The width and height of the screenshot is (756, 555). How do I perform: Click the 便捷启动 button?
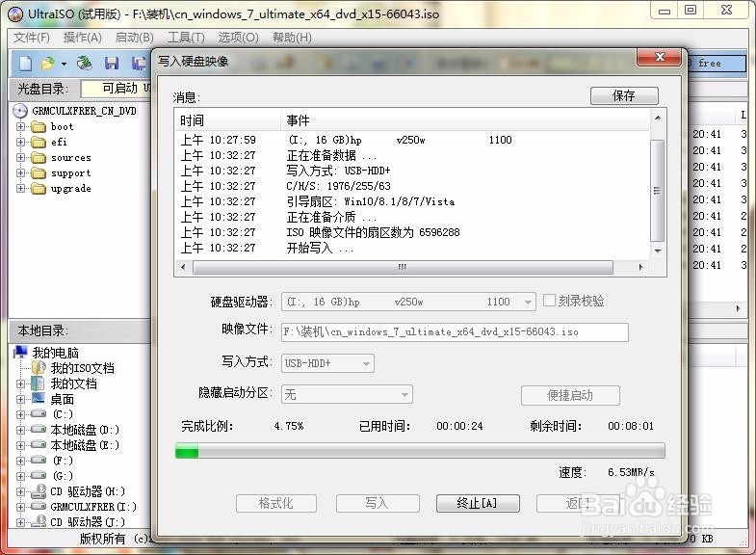tap(570, 396)
